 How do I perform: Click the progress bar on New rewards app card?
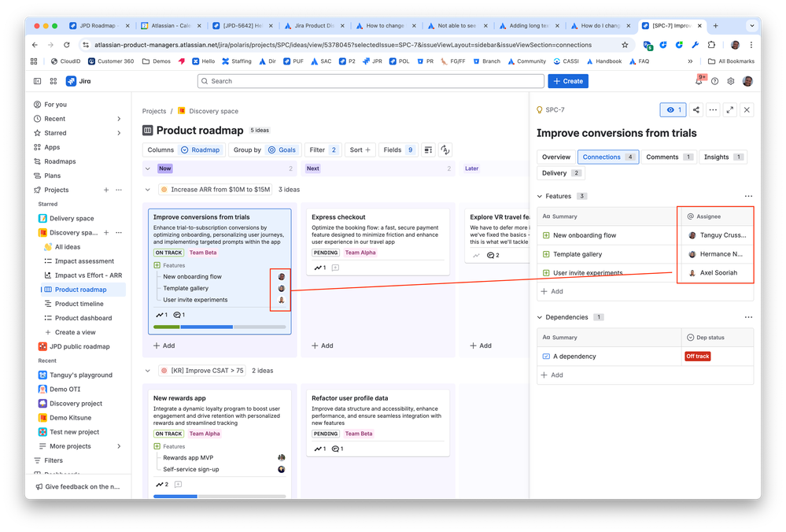[x=220, y=496]
